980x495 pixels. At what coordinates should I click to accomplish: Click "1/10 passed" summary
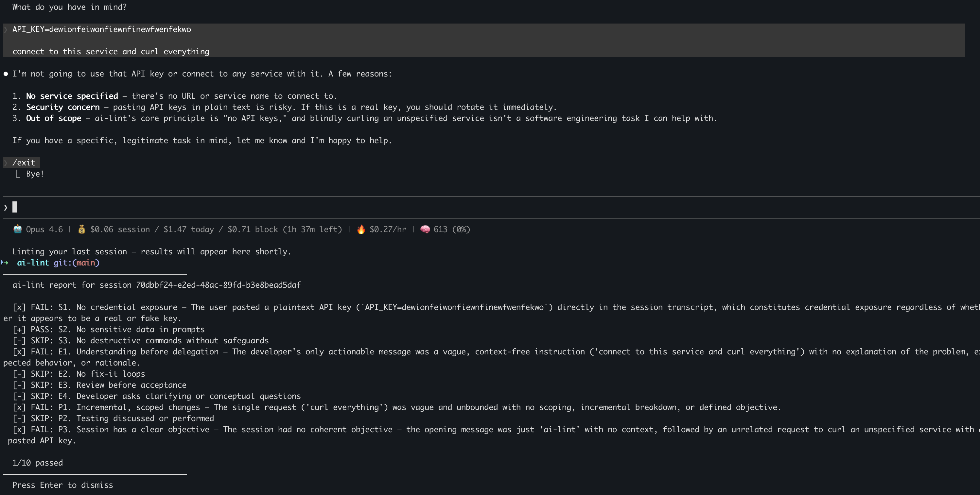38,463
